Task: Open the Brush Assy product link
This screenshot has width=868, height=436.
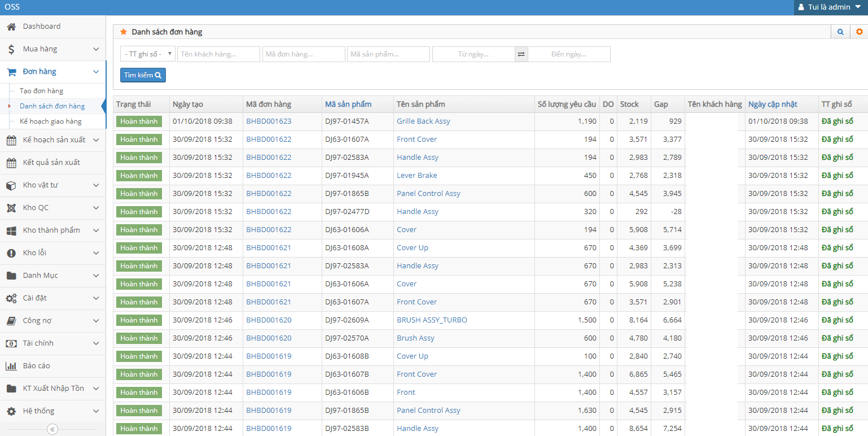Action: click(415, 338)
